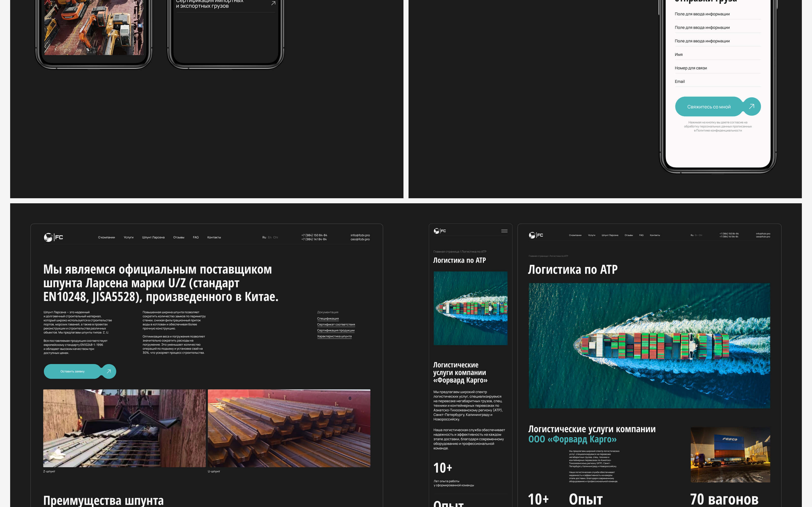Viewport: 812px width, 507px height.
Task: Open the 'Спецификация' document link
Action: pos(328,319)
